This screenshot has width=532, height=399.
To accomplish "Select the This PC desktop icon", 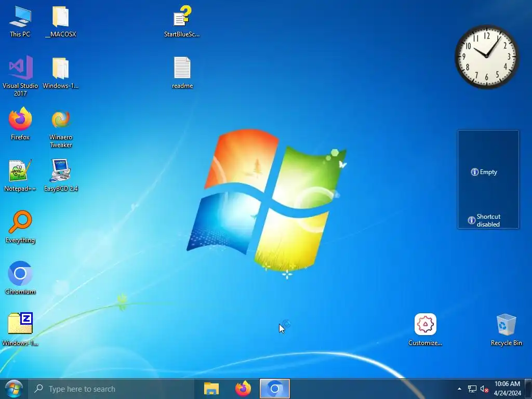I will [x=20, y=21].
